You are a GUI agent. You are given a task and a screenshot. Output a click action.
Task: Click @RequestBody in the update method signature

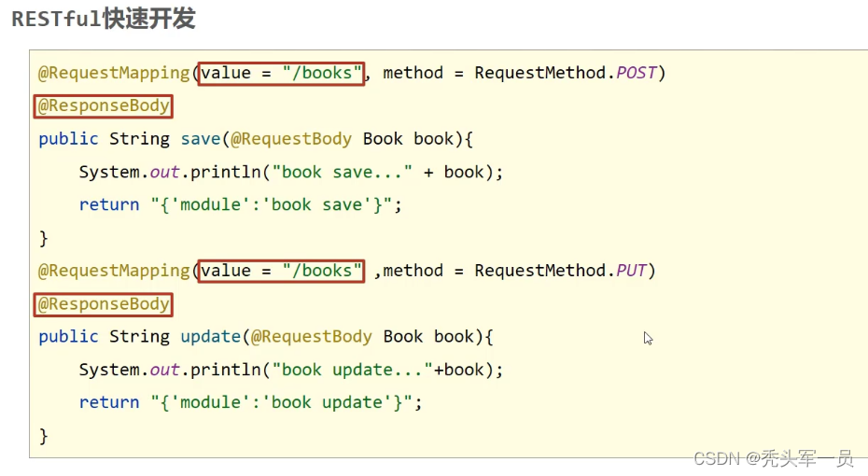coord(312,337)
